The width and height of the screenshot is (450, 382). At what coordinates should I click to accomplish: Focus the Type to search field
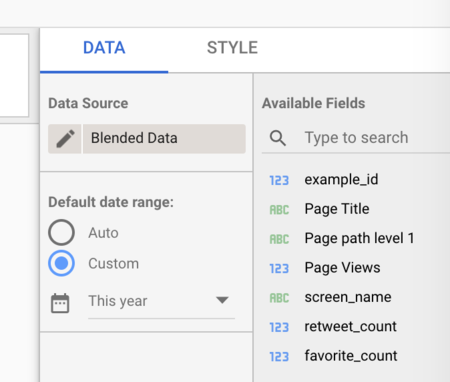pos(375,138)
